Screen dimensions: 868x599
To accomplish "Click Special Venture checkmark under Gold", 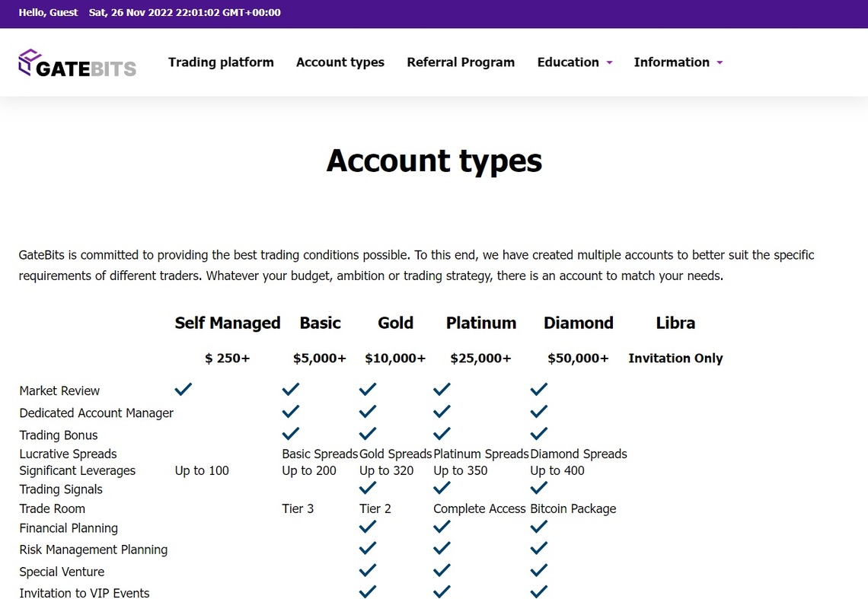I will coord(368,570).
